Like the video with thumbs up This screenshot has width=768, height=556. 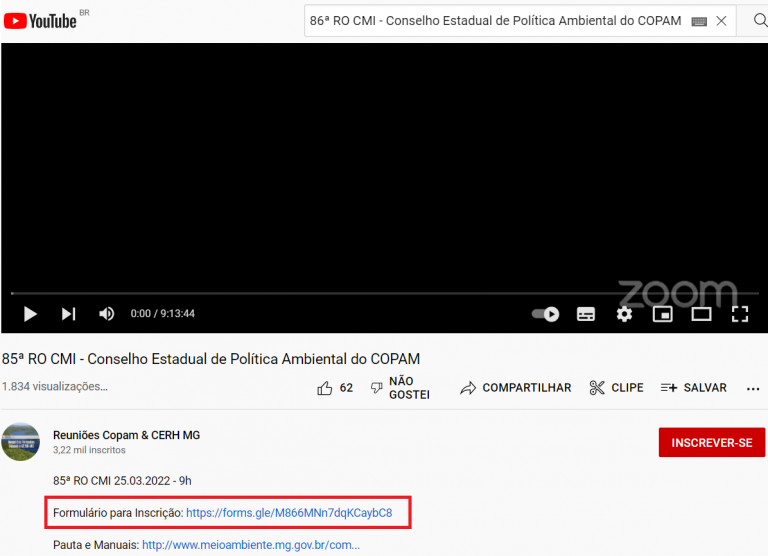coord(325,388)
